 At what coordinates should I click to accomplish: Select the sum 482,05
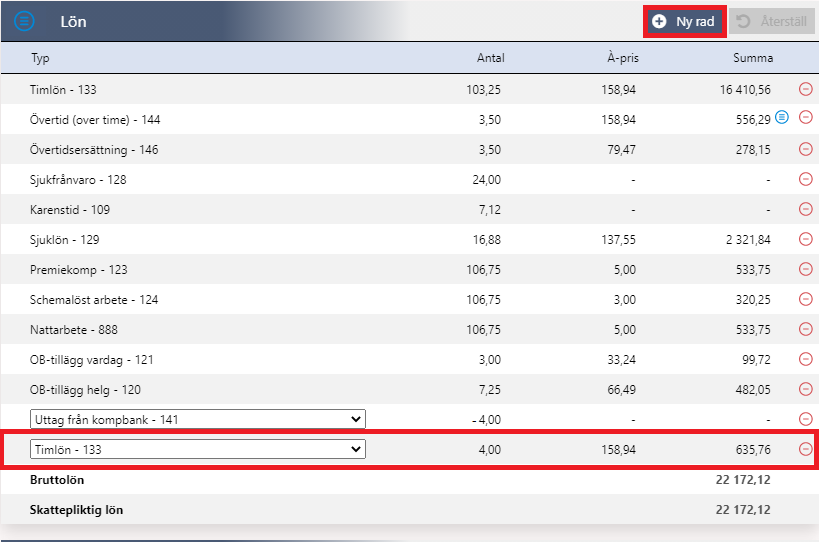click(x=754, y=390)
